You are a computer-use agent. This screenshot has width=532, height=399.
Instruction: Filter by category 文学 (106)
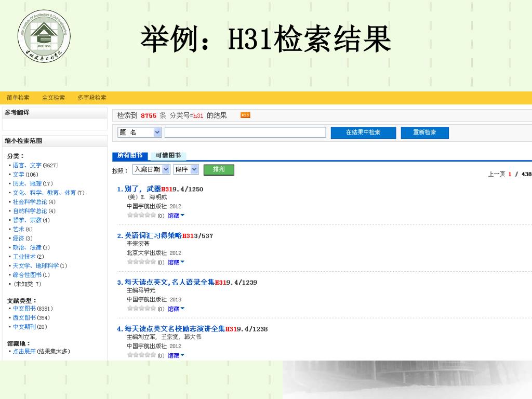[18, 175]
